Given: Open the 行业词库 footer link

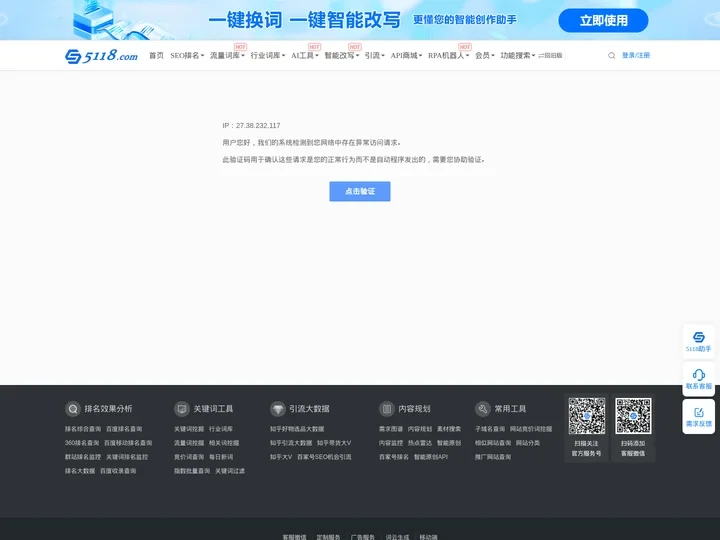Looking at the screenshot, I should tap(221, 429).
